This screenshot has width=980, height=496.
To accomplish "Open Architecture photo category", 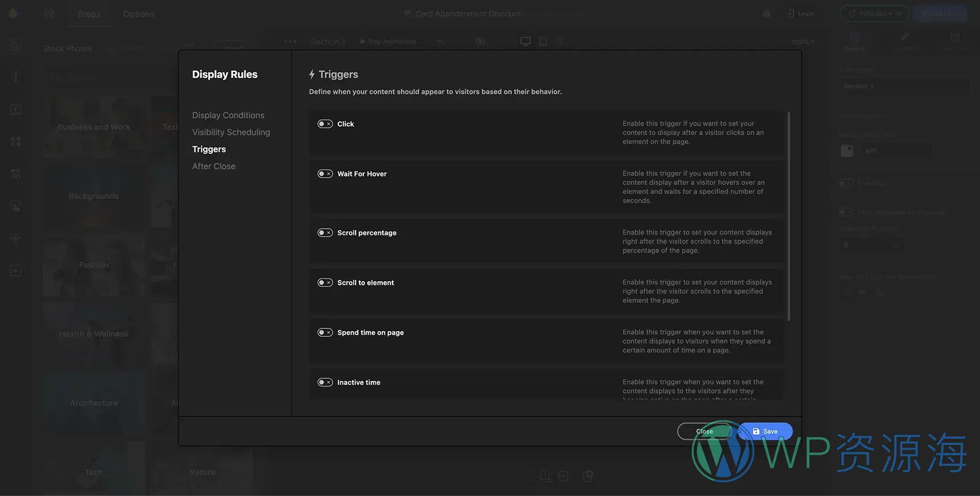I will click(x=94, y=403).
